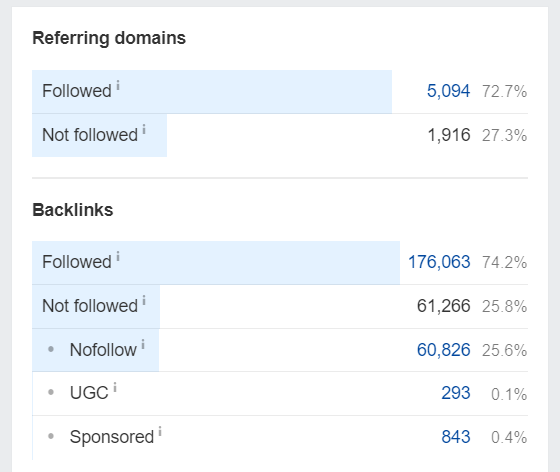Open the 293 UGC backlinks link

point(456,393)
